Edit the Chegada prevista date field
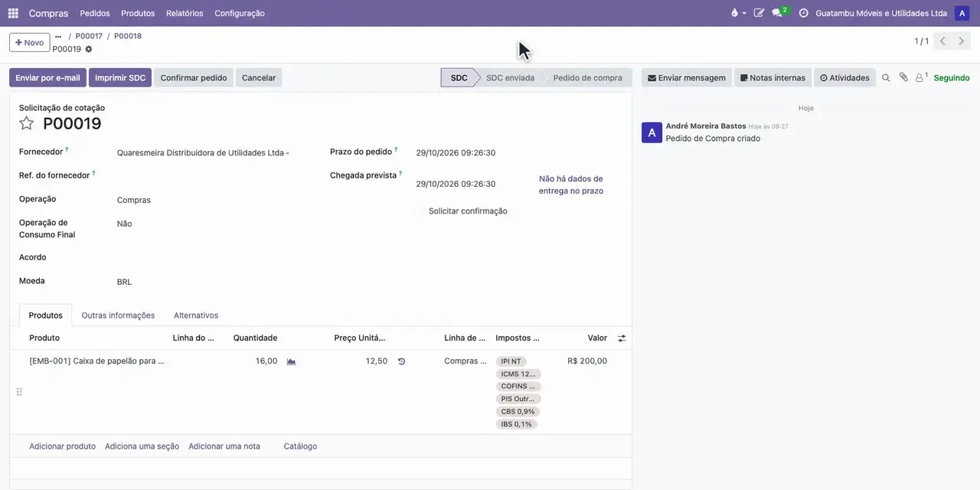Screen dimensions: 980x490 456,184
